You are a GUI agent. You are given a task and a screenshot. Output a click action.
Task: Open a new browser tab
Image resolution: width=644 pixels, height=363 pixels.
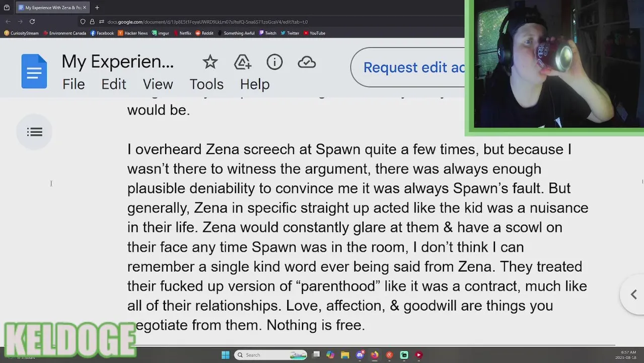(x=97, y=8)
